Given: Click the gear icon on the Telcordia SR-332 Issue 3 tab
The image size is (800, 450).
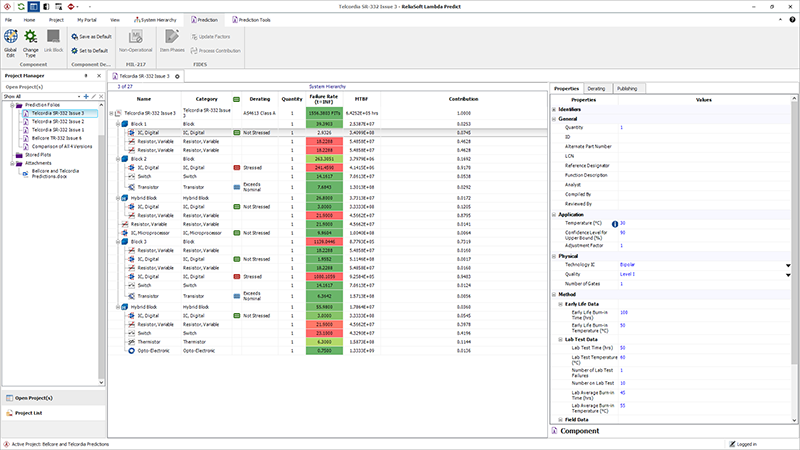Looking at the screenshot, I should tap(177, 76).
